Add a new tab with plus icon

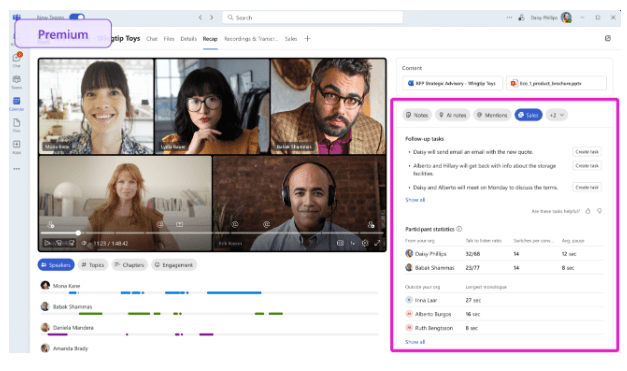307,39
